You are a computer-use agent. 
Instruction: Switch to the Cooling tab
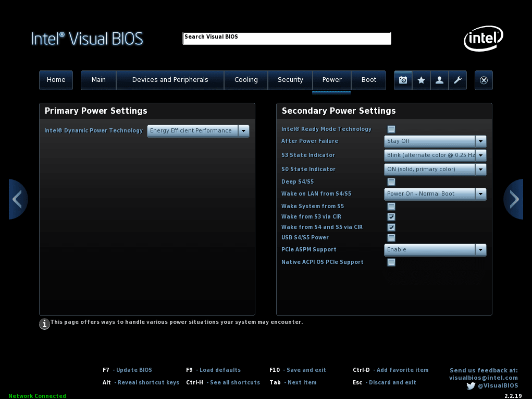click(246, 80)
